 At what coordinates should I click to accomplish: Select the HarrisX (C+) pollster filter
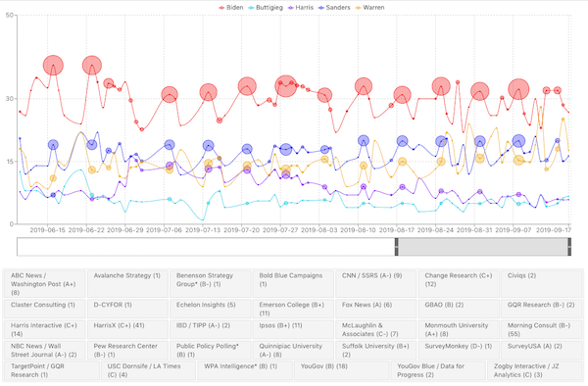pyautogui.click(x=127, y=329)
